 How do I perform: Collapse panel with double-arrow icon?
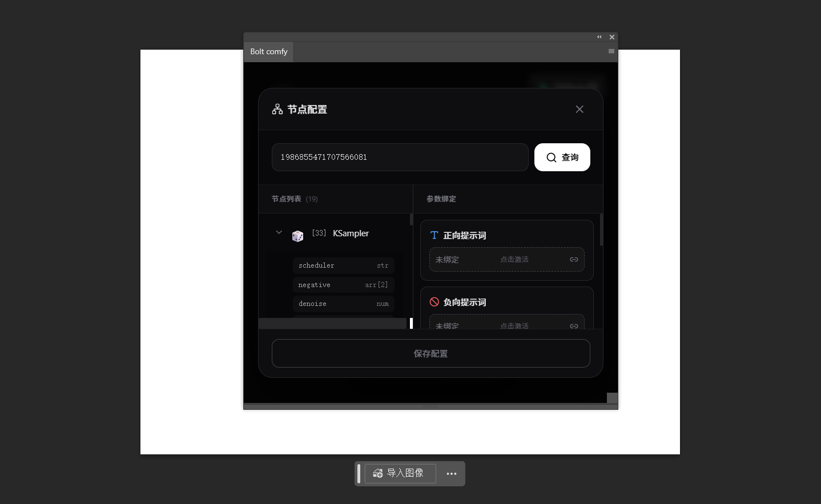(599, 37)
